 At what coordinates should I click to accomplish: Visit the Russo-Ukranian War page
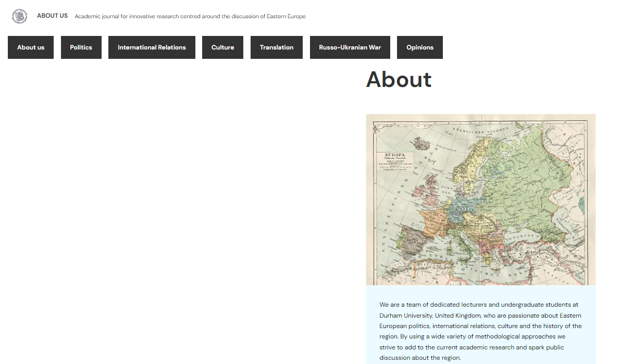click(350, 47)
